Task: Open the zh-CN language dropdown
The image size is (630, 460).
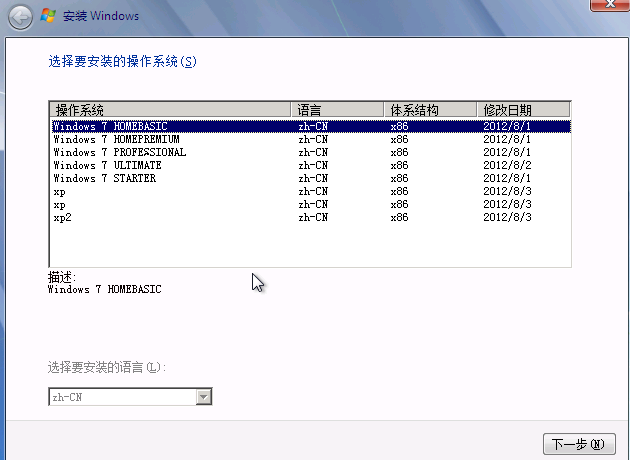Action: tap(204, 397)
